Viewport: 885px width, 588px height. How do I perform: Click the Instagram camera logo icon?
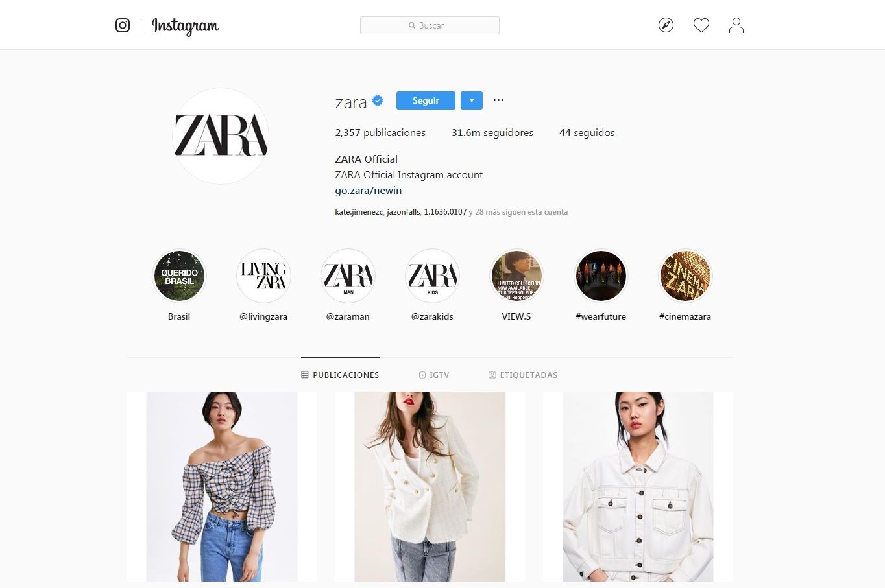[123, 25]
